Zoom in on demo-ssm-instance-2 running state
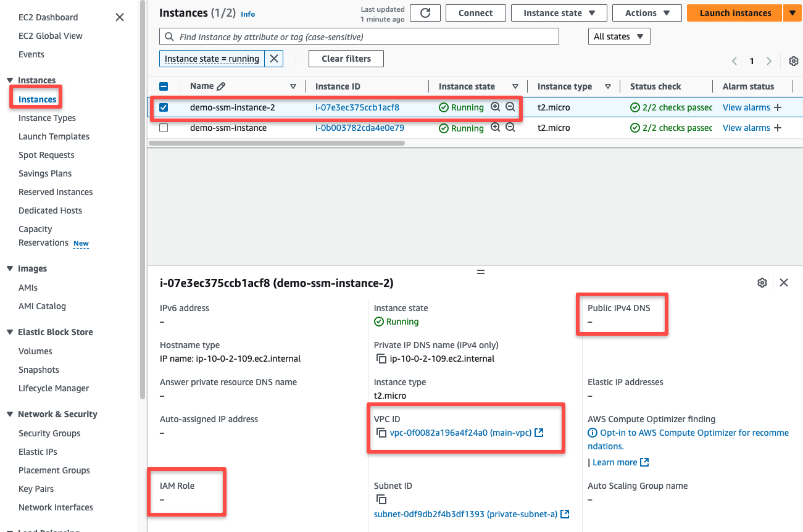This screenshot has width=803, height=532. (496, 107)
